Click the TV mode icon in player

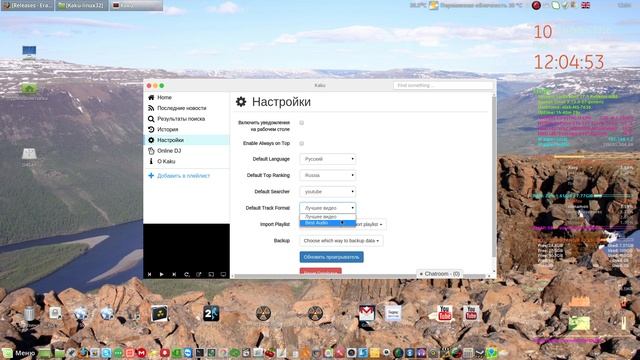[x=223, y=274]
